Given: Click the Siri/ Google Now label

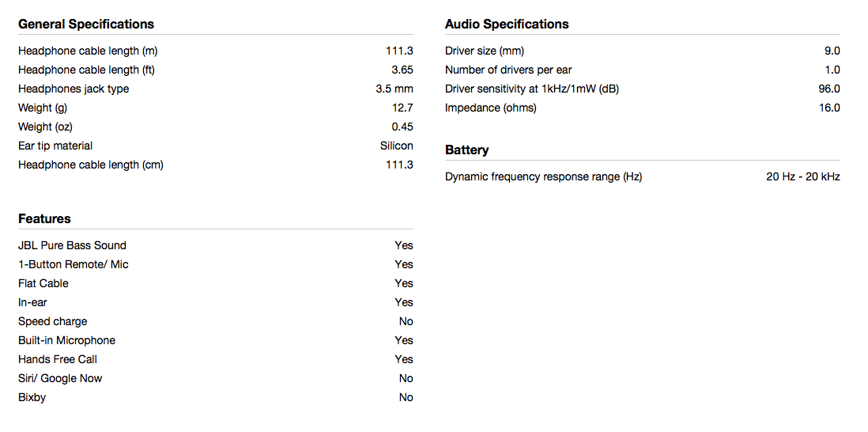Looking at the screenshot, I should click(60, 378).
